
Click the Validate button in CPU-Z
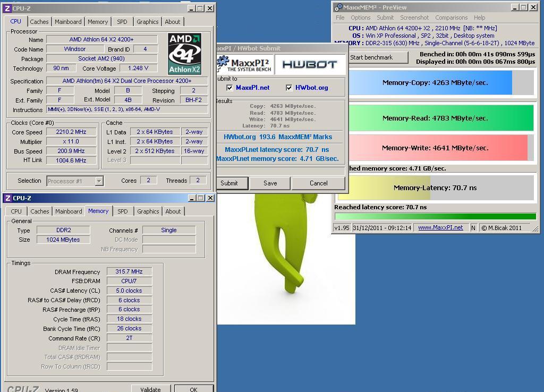[x=150, y=389]
